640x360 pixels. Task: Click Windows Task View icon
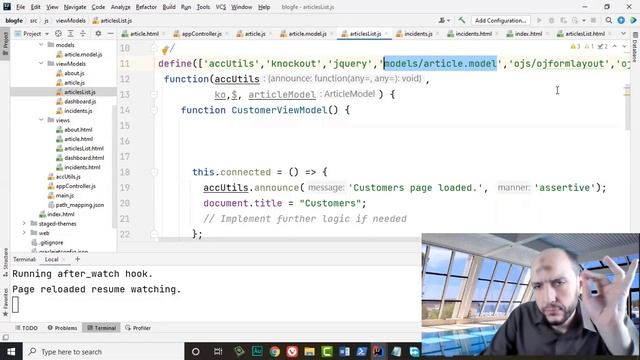(218, 351)
